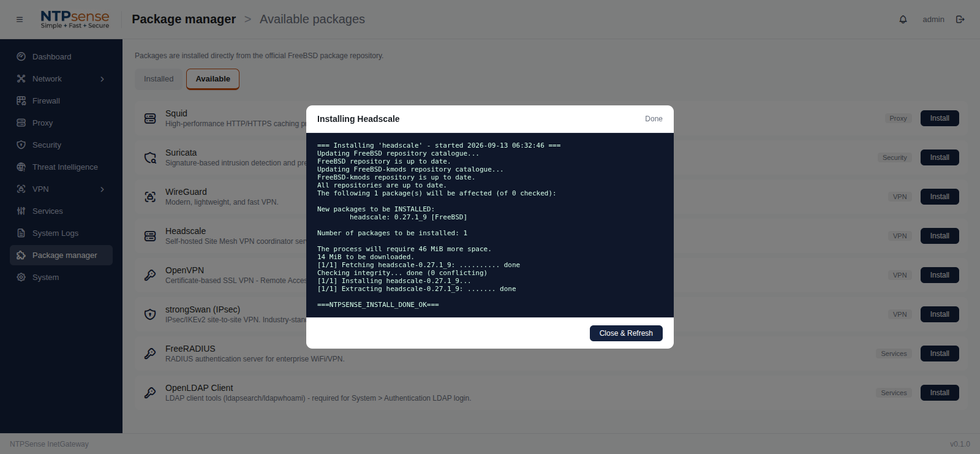The image size is (980, 454).
Task: Click the Suricata package name
Action: point(181,153)
